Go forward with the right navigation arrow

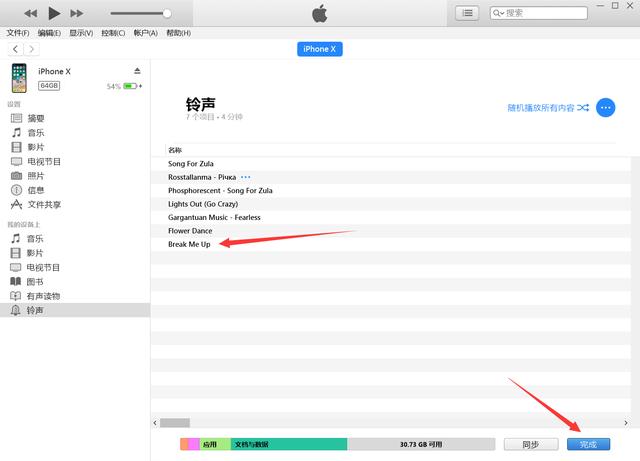coord(31,49)
